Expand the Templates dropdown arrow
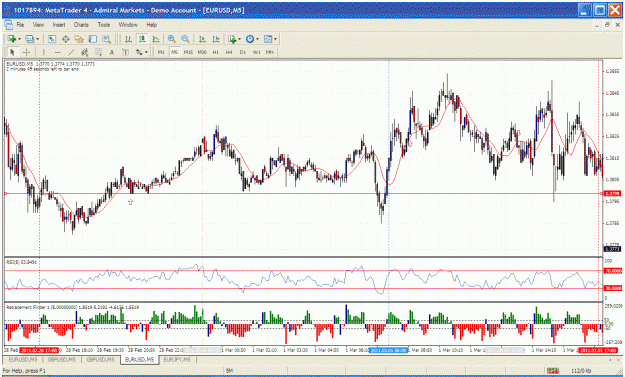The height and width of the screenshot is (377, 625). pyautogui.click(x=275, y=39)
